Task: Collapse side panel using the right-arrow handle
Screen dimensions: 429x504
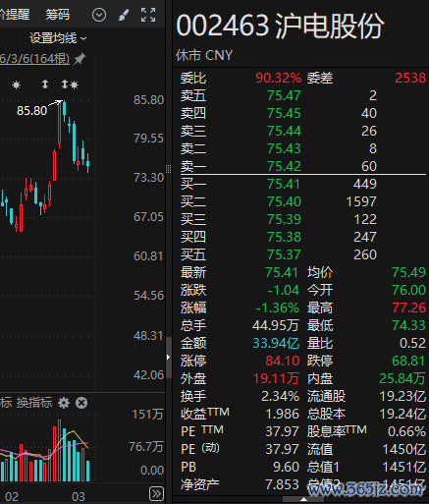Action: tap(169, 357)
